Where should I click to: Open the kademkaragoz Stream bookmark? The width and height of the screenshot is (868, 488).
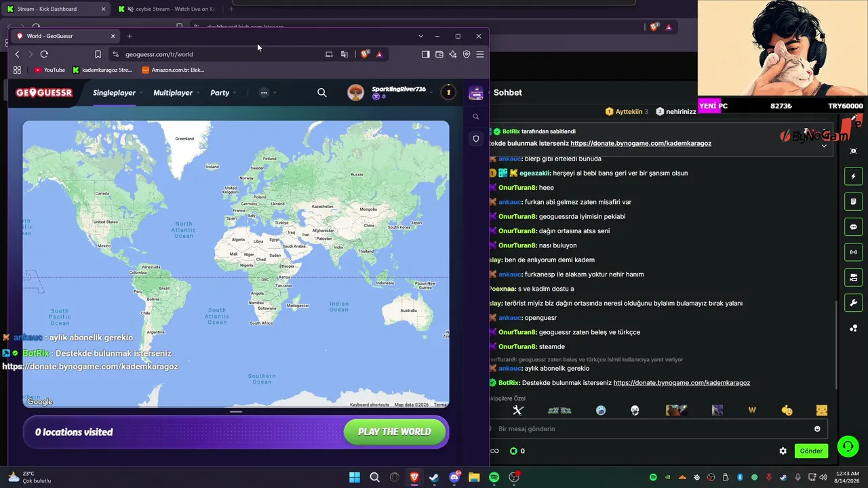click(102, 70)
